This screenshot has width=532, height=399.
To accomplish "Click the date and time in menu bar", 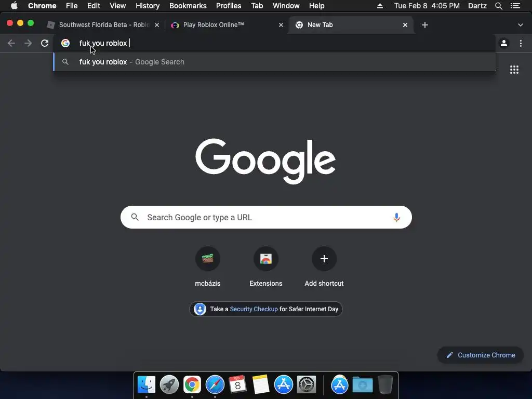I will pyautogui.click(x=427, y=6).
